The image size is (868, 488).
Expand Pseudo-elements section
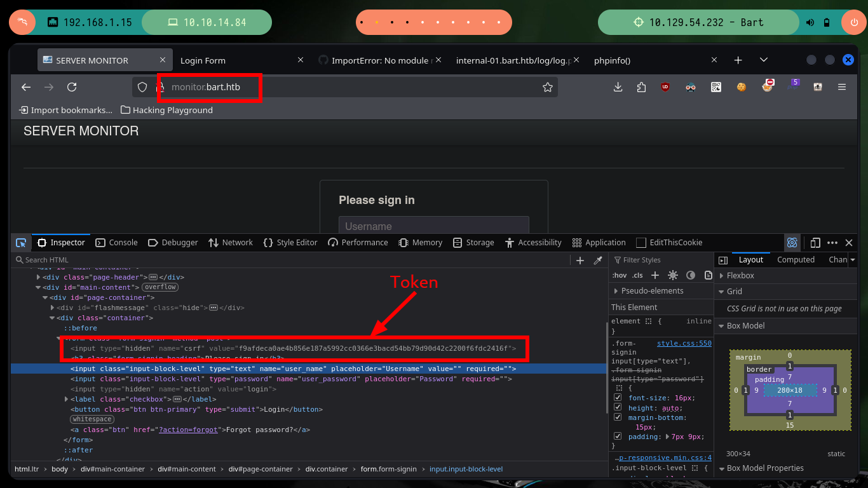616,291
